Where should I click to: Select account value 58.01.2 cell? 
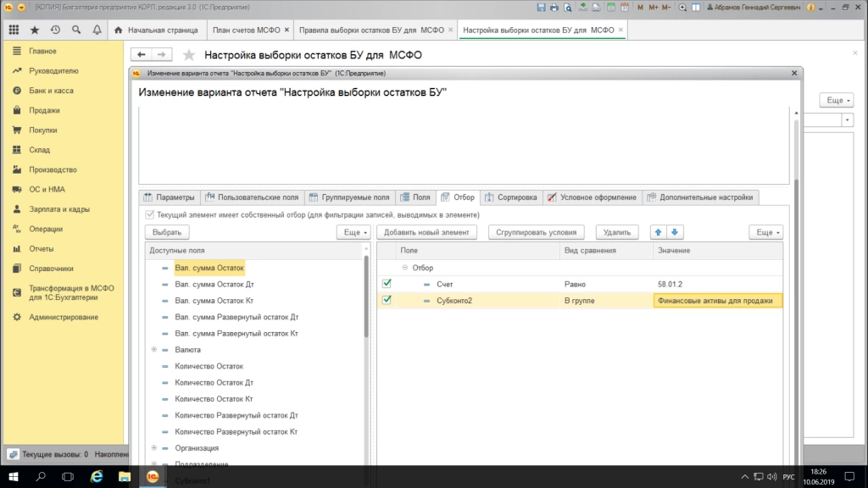[717, 285]
